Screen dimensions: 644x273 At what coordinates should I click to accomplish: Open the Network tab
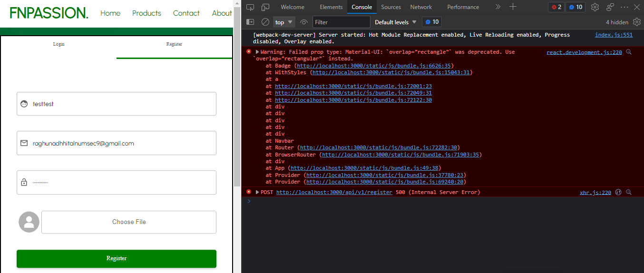421,7
